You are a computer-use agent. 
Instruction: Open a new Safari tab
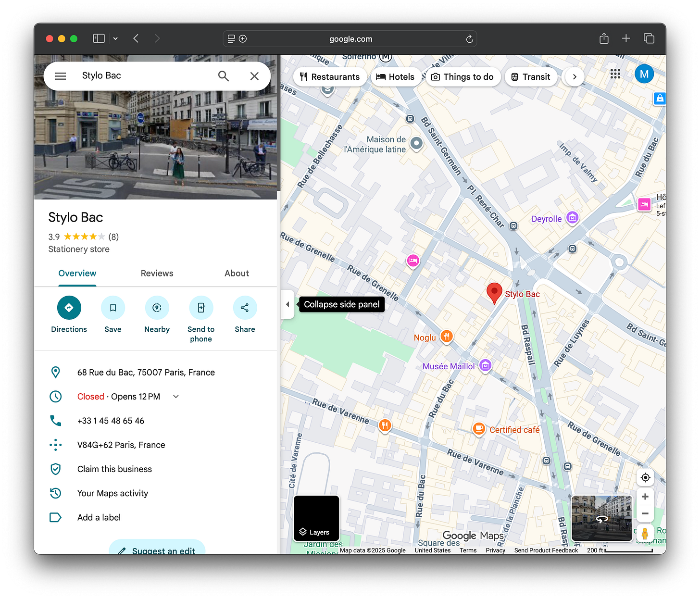(x=626, y=38)
